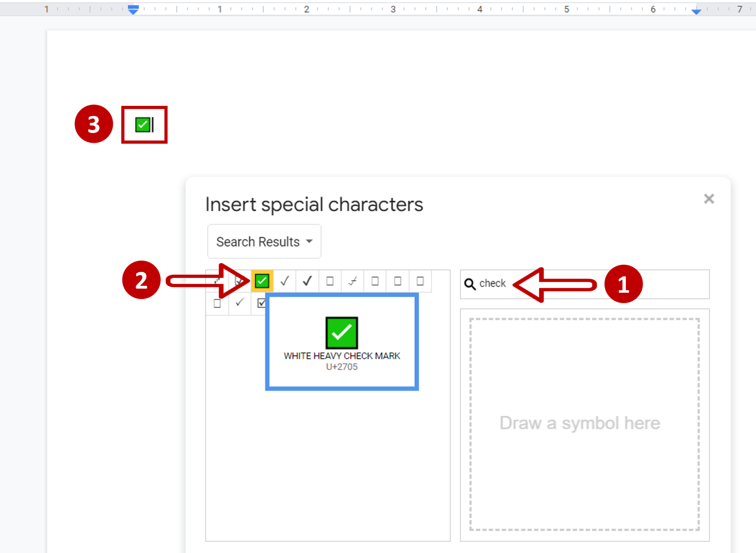Screen dimensions: 756x553
Task: Click the 'check' search input field
Action: click(535, 284)
